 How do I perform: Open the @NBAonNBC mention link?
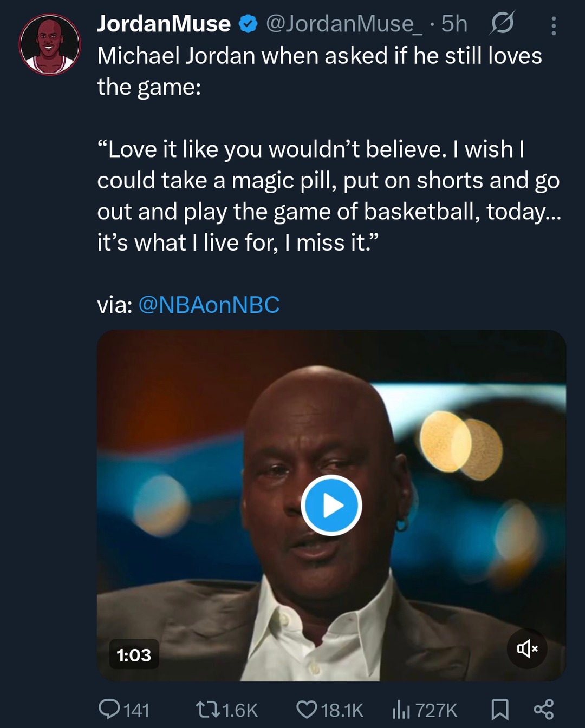click(209, 305)
